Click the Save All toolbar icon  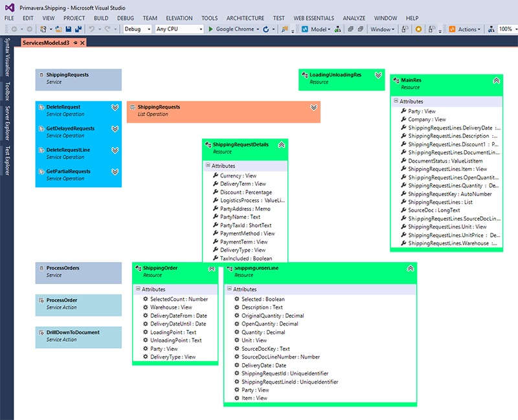[x=78, y=29]
